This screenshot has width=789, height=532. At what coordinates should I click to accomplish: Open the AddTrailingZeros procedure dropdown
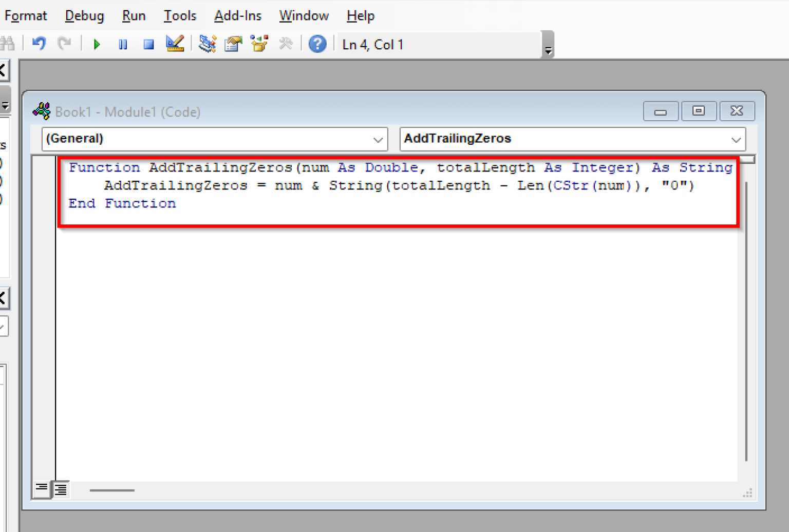pyautogui.click(x=736, y=140)
